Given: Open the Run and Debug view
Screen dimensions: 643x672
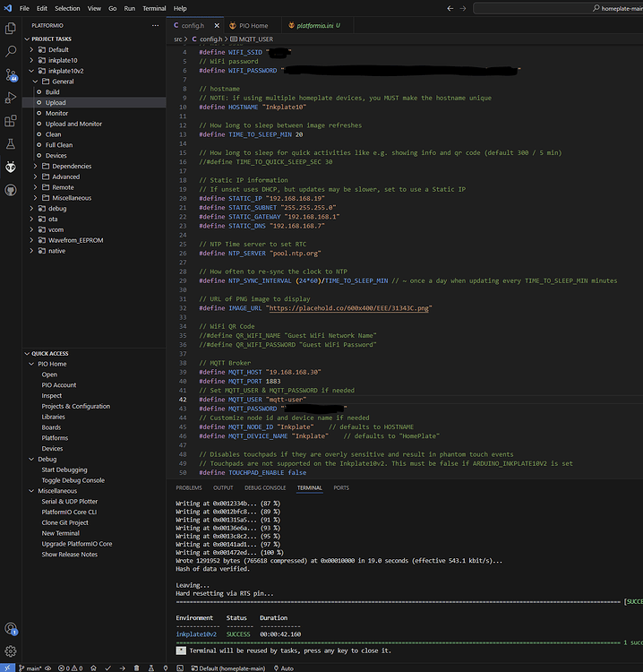Looking at the screenshot, I should tap(11, 98).
